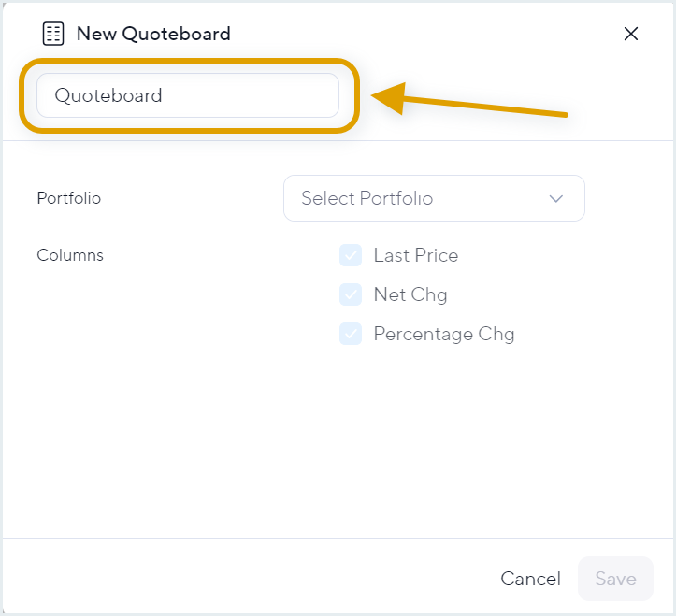Close the New Quoteboard dialog
This screenshot has width=676, height=616.
(x=631, y=34)
